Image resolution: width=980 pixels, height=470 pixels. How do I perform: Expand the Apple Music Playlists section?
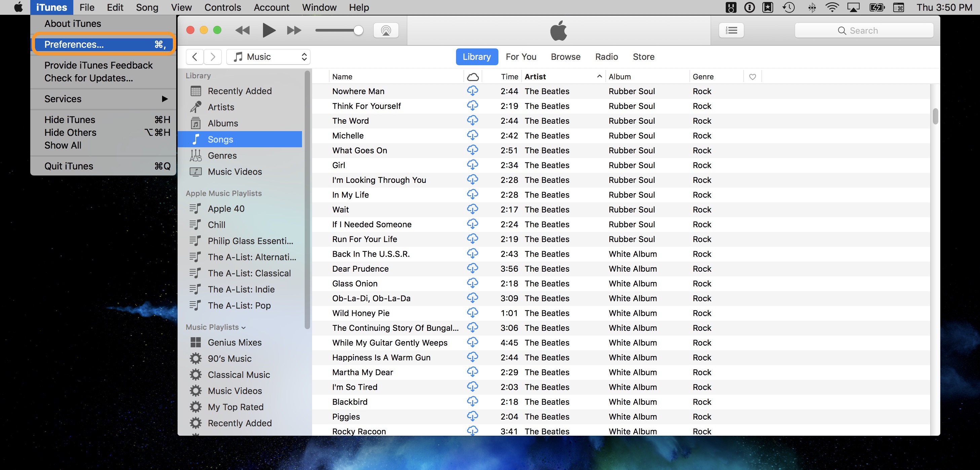point(224,193)
